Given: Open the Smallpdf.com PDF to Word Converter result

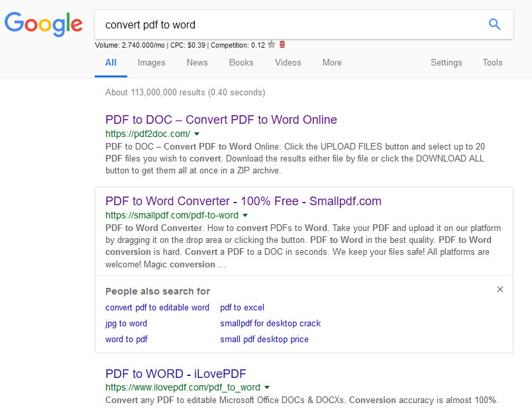Looking at the screenshot, I should (242, 201).
